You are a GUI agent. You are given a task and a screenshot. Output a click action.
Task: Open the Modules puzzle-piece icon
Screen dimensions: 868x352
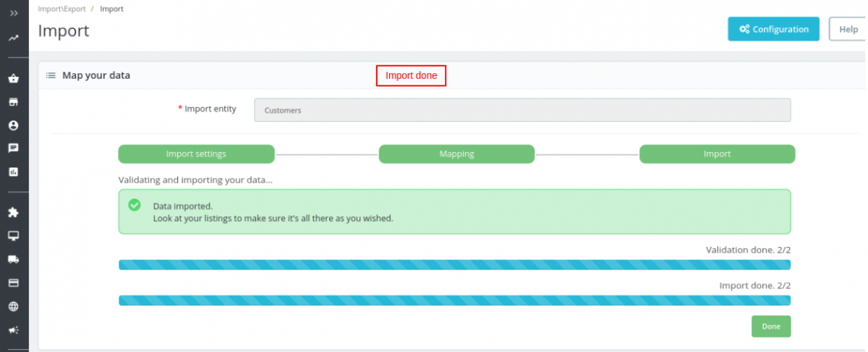13,213
